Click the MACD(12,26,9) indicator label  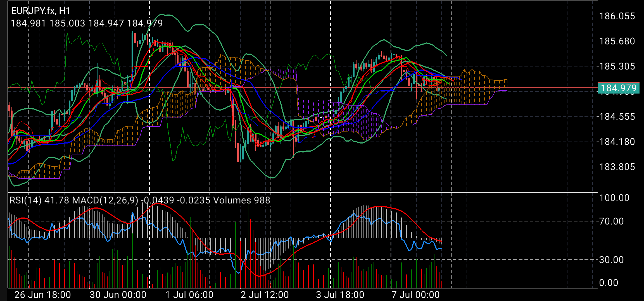[141, 200]
